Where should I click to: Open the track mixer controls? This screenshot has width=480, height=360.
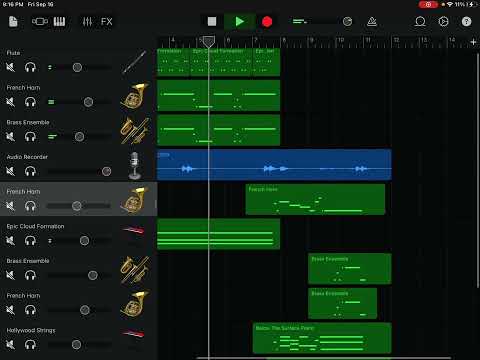[x=87, y=22]
